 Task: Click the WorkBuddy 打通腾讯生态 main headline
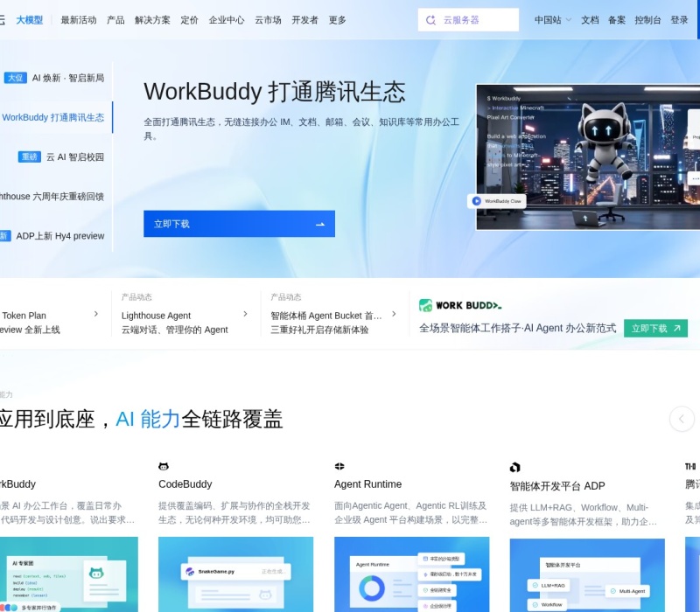pos(274,92)
